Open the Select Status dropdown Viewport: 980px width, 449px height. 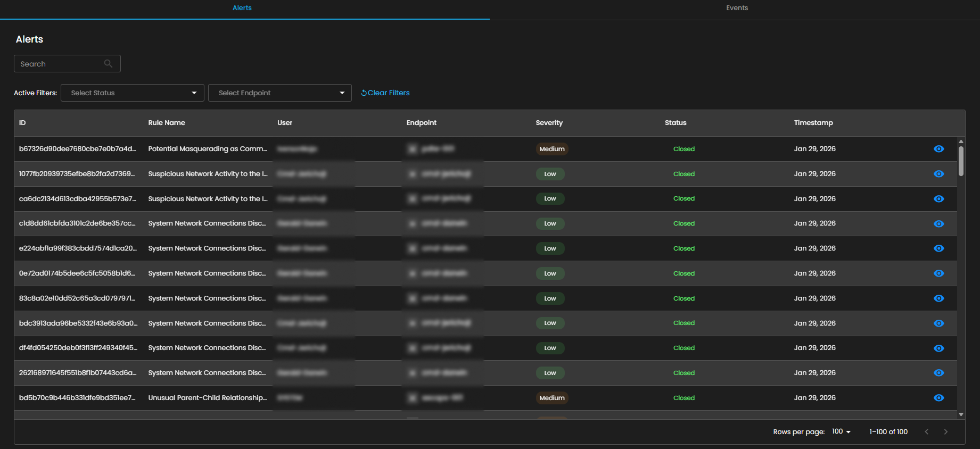pos(133,93)
